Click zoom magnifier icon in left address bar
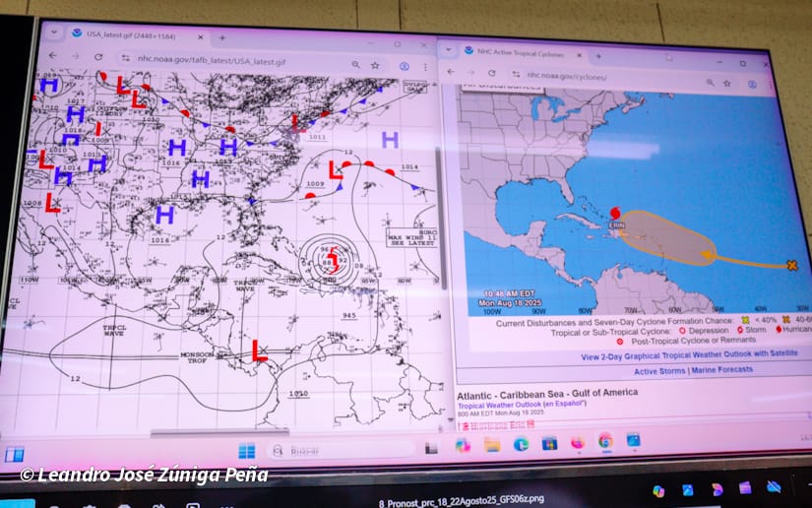The height and width of the screenshot is (508, 812). click(x=354, y=64)
